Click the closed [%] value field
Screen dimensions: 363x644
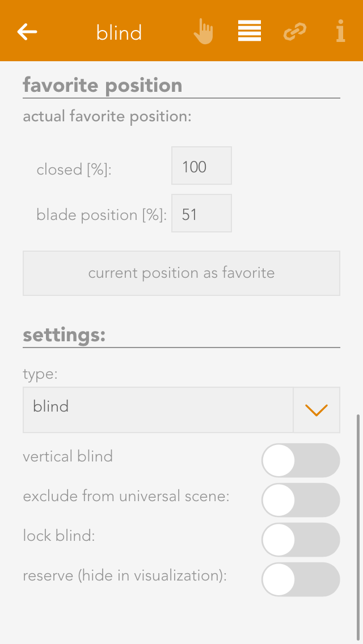(x=201, y=166)
